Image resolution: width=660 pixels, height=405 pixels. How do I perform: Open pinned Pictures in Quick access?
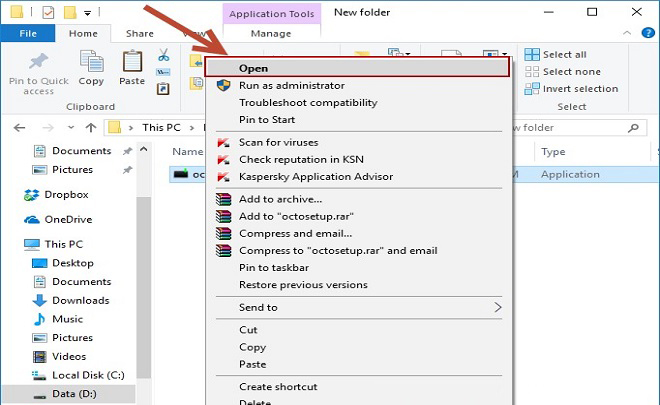72,170
